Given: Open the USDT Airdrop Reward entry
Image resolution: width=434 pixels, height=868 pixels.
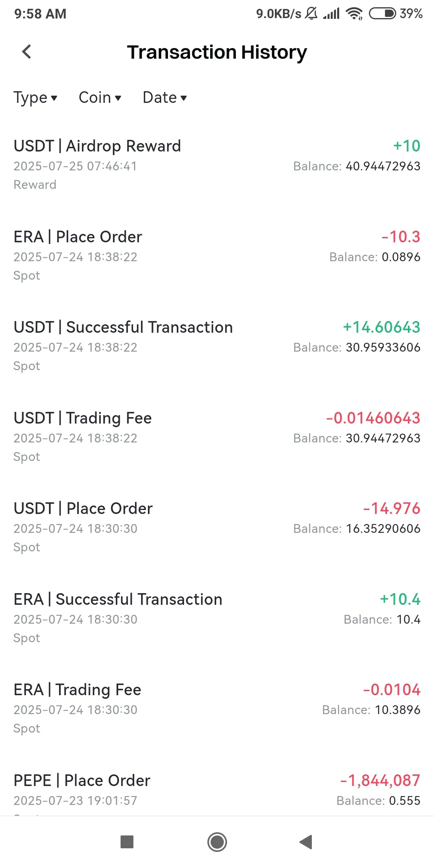Looking at the screenshot, I should pos(217,165).
